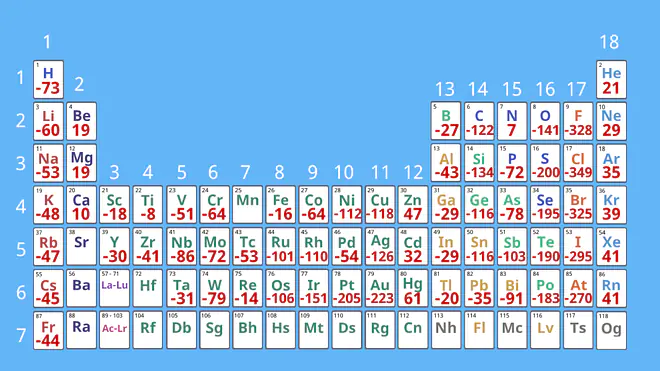Image resolution: width=660 pixels, height=371 pixels.
Task: Click the Scandium (Sc) cell showing -18
Action: click(x=114, y=205)
